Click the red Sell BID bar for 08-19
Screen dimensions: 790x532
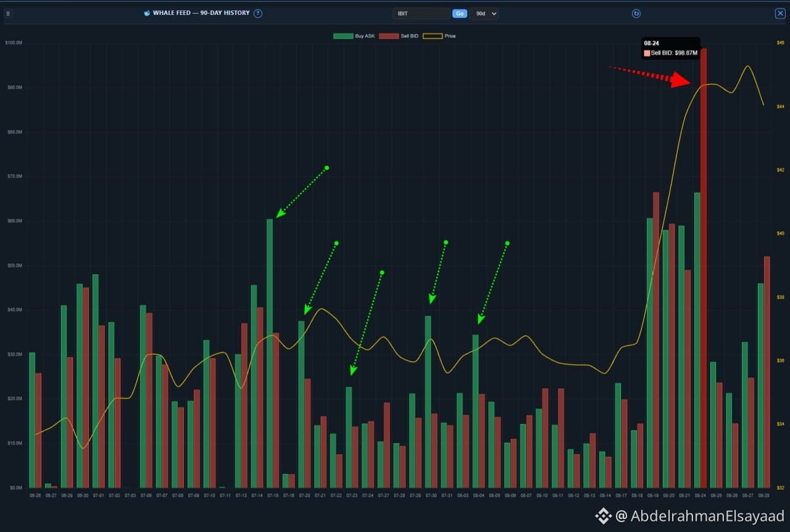tap(656, 340)
